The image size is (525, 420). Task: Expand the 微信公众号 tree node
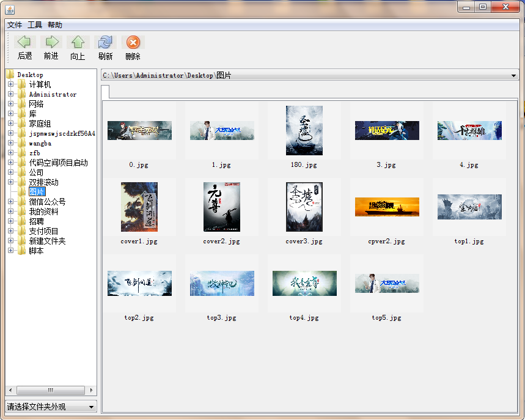pos(11,201)
